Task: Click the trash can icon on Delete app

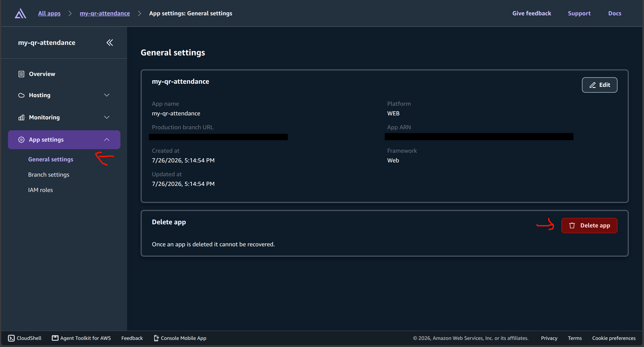Action: [572, 226]
